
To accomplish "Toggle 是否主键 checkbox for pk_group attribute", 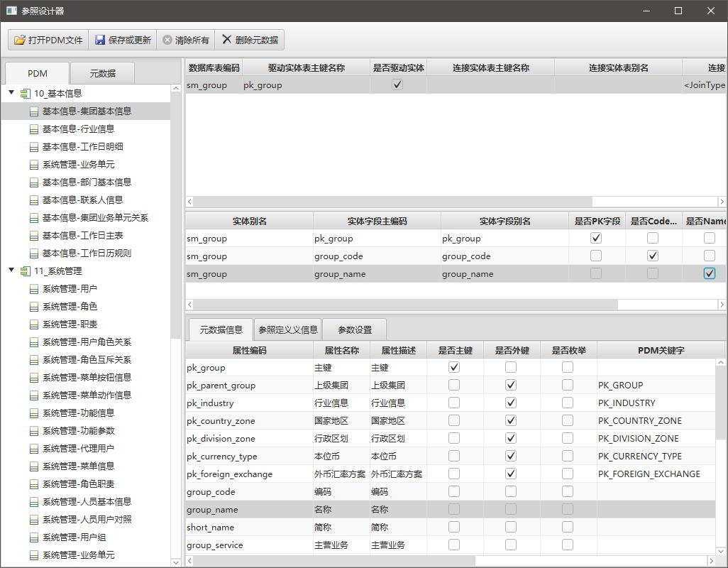I will click(454, 367).
